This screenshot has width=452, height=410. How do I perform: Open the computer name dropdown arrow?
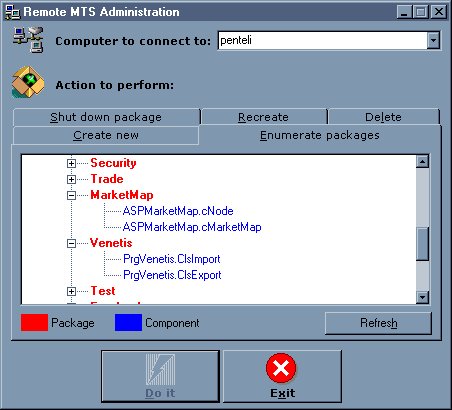(x=433, y=41)
